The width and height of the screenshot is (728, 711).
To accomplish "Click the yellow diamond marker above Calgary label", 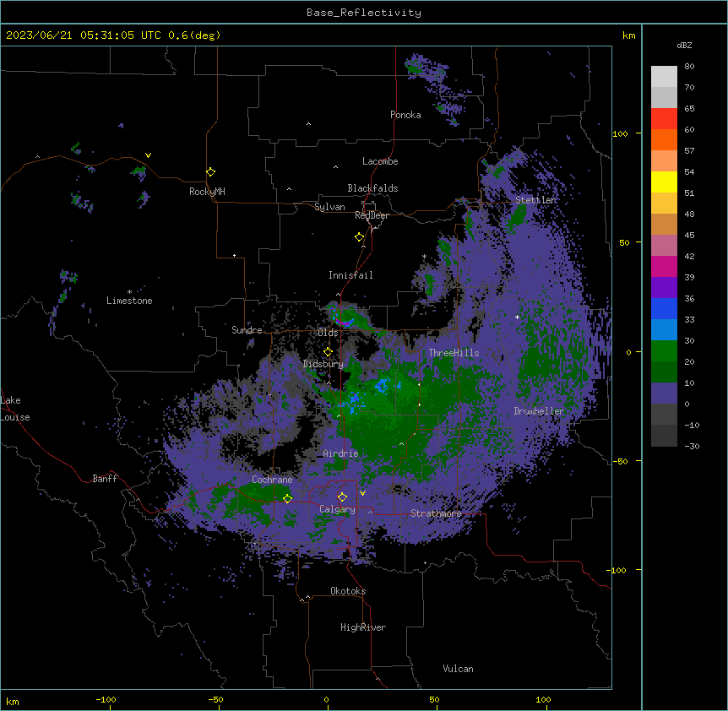I will click(x=342, y=497).
